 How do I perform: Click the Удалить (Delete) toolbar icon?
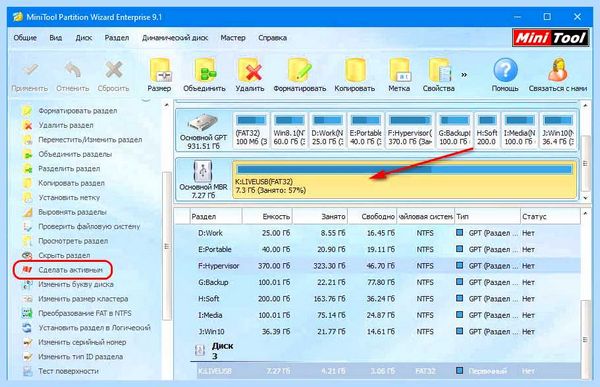249,75
